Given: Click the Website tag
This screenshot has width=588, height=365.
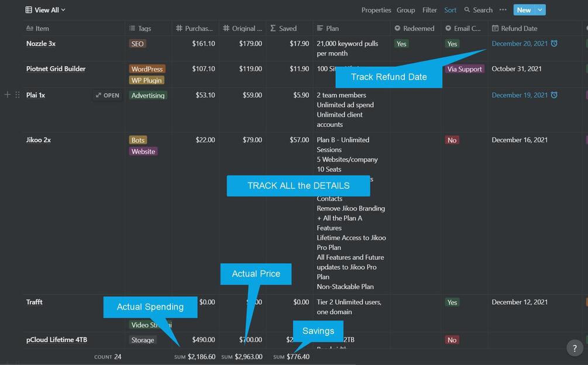Looking at the screenshot, I should tap(143, 151).
